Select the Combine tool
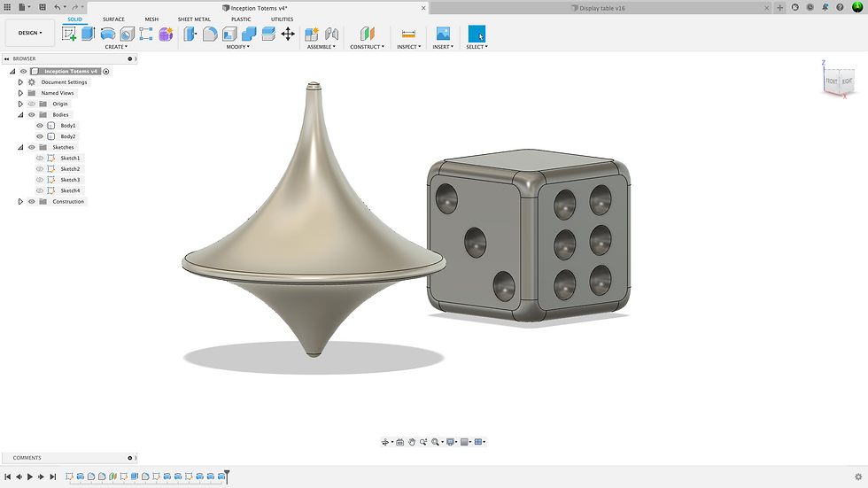 249,34
